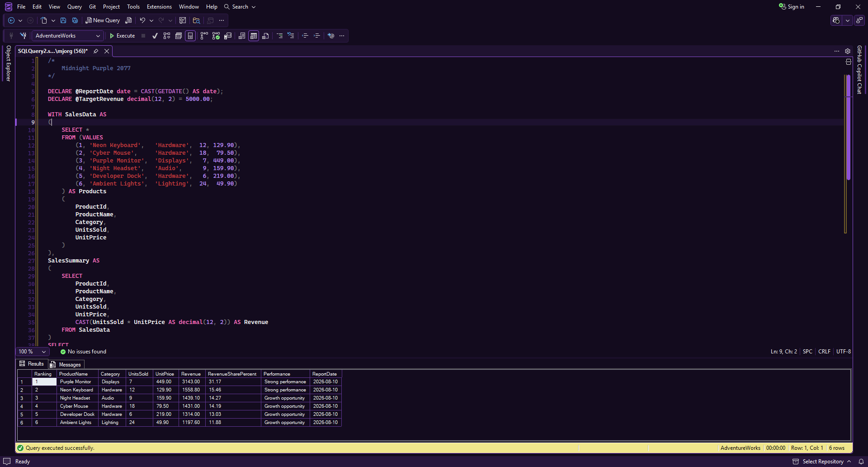
Task: Open the Find in Files icon
Action: pyautogui.click(x=196, y=20)
